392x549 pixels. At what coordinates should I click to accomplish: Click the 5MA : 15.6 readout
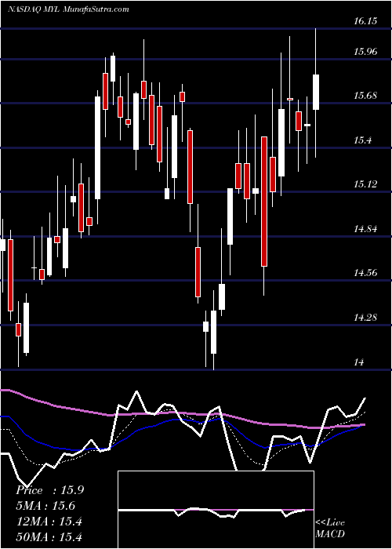point(45,506)
